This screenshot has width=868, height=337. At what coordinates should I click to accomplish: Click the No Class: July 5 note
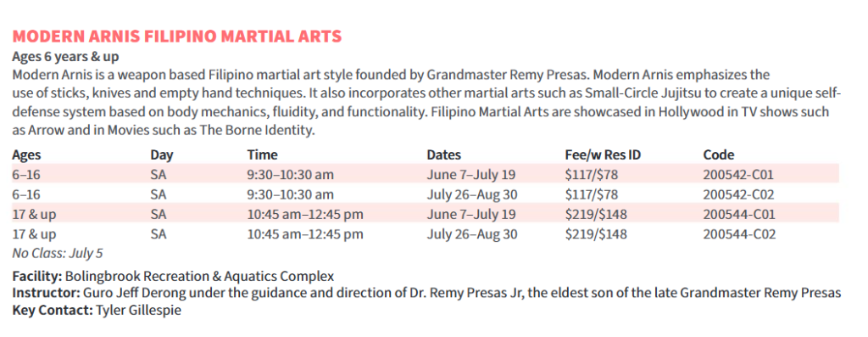[58, 253]
